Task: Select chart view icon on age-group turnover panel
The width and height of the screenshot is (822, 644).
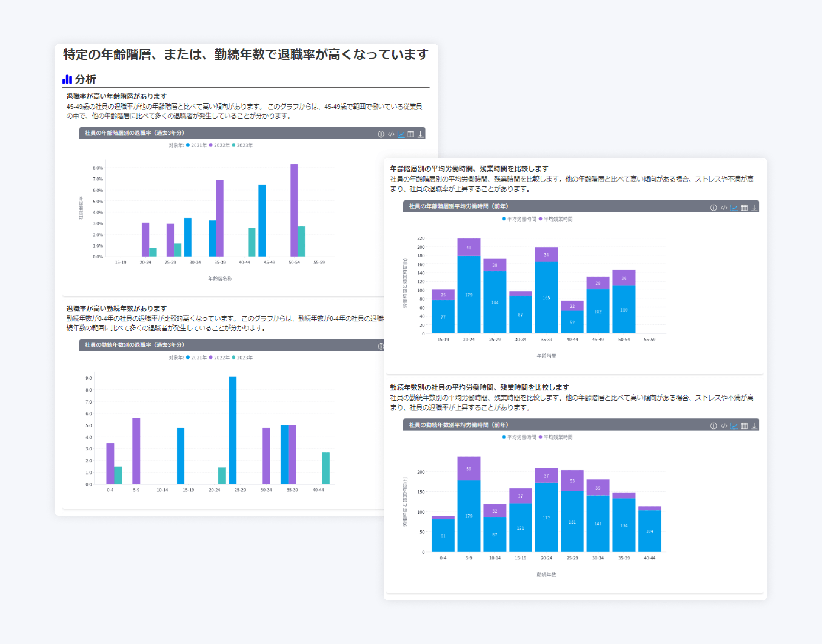Action: click(x=401, y=134)
